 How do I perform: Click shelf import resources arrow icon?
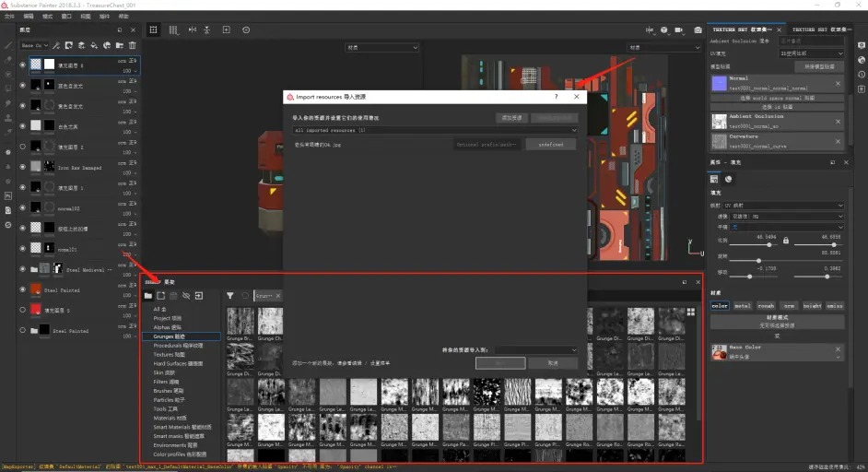pyautogui.click(x=199, y=296)
